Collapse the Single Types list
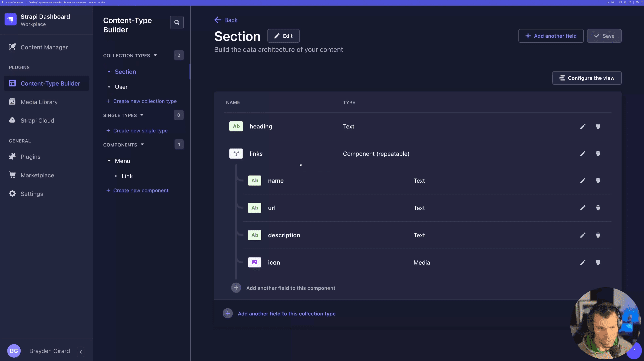This screenshot has height=361, width=644. point(142,115)
